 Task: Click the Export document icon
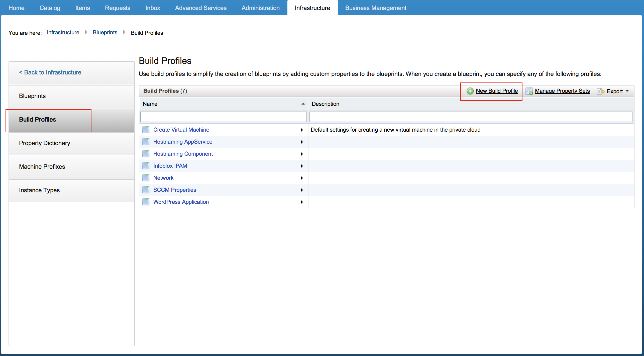click(x=600, y=91)
